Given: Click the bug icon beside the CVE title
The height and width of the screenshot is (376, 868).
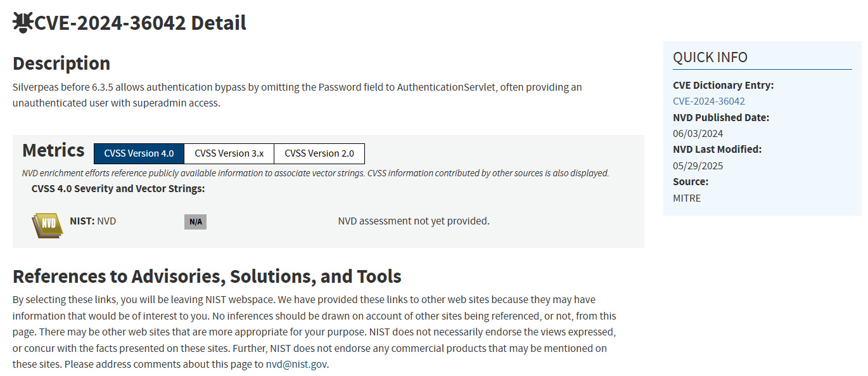Looking at the screenshot, I should pos(23,23).
